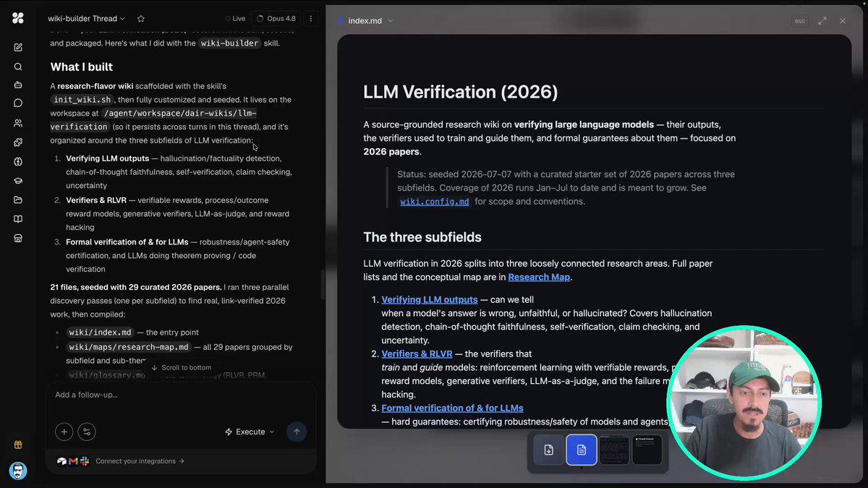
Task: Click the gift icon near sidebar bottom
Action: (x=18, y=445)
